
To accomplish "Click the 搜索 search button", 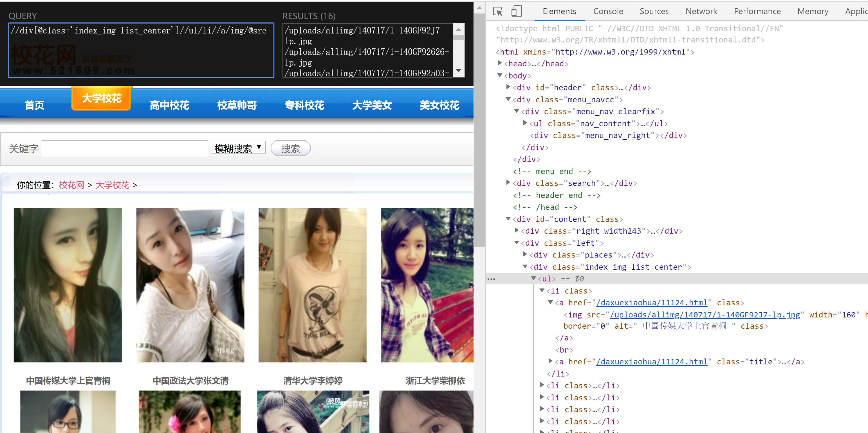I will pyautogui.click(x=290, y=148).
